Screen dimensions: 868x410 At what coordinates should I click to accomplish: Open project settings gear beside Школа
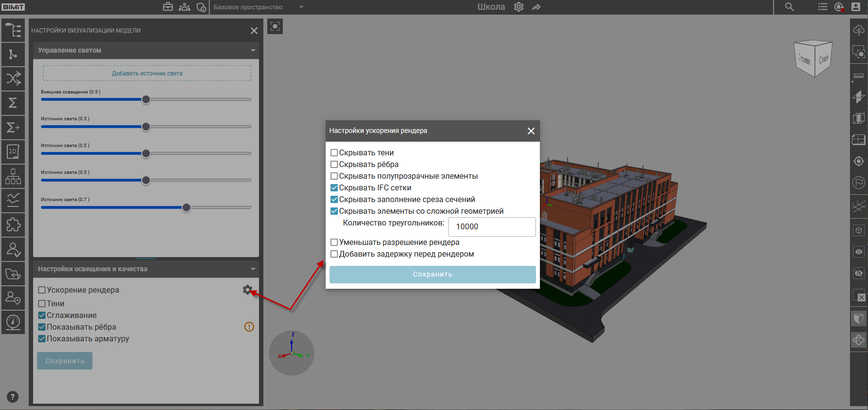[x=518, y=7]
